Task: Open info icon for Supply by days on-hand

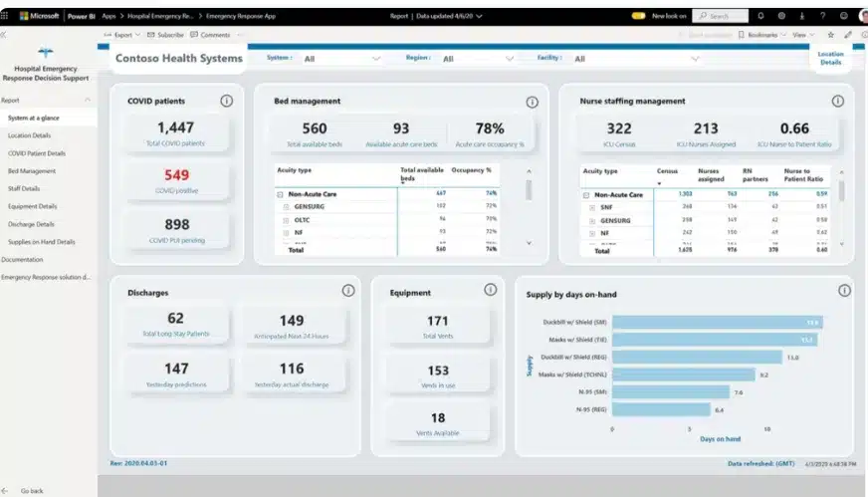Action: pos(844,291)
